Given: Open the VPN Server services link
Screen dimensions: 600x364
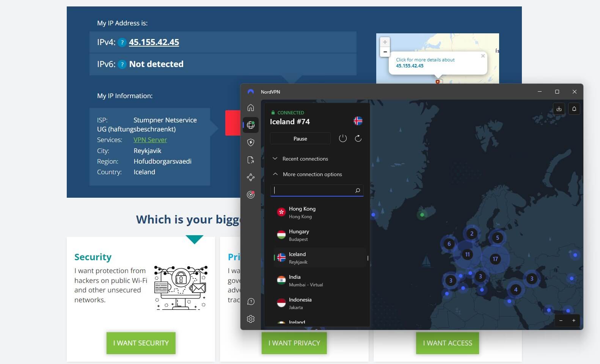Looking at the screenshot, I should pos(150,140).
